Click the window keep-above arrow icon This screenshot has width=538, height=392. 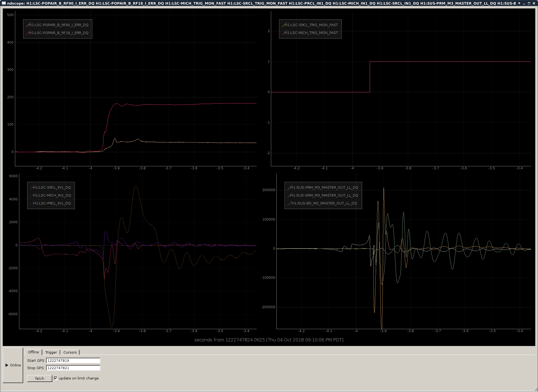pos(519,3)
